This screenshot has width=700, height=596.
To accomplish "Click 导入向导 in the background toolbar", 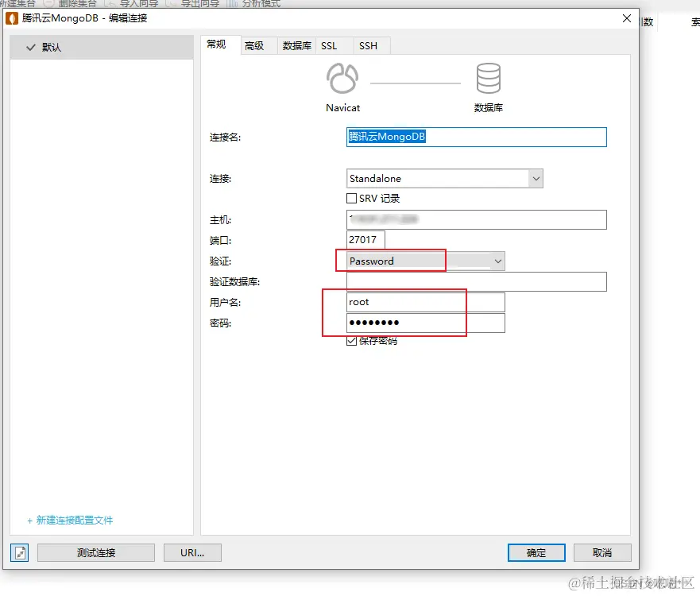I will [x=132, y=3].
